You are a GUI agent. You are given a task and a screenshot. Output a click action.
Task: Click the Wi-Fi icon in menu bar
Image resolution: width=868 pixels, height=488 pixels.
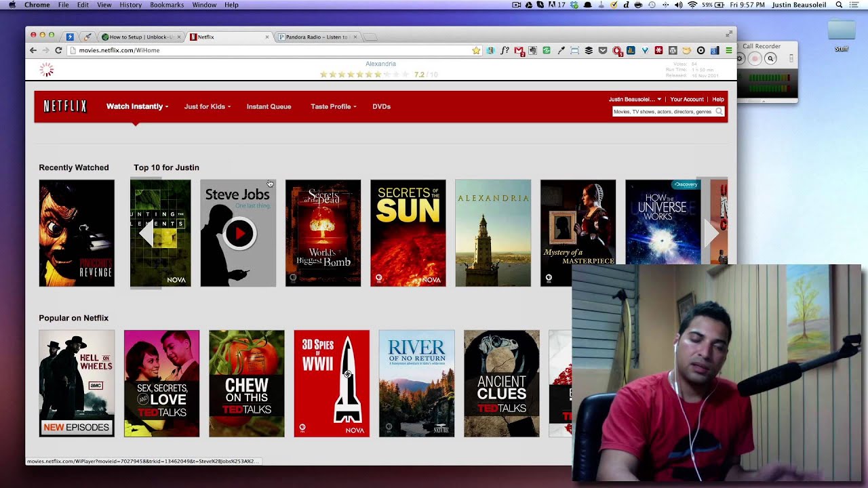click(692, 5)
